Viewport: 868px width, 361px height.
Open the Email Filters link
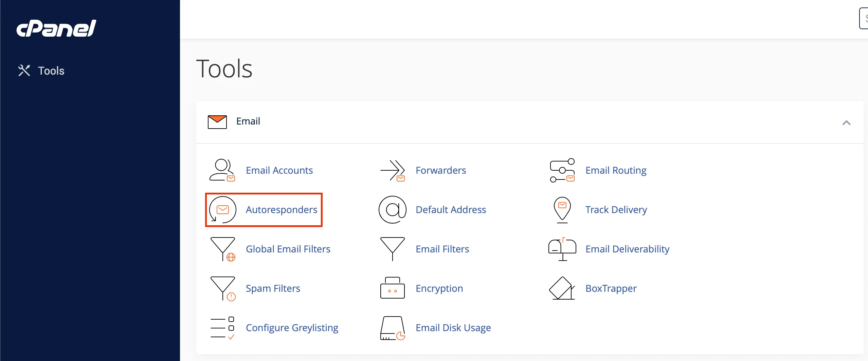[442, 249]
